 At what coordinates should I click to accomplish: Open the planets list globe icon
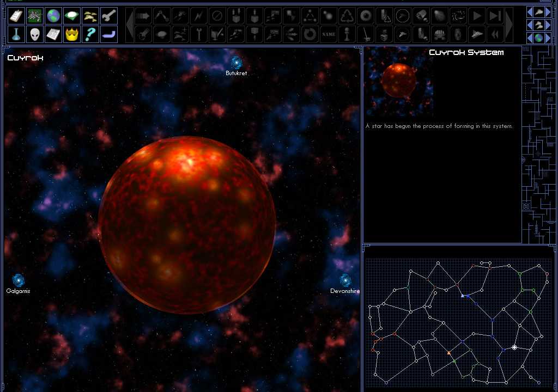pos(53,15)
